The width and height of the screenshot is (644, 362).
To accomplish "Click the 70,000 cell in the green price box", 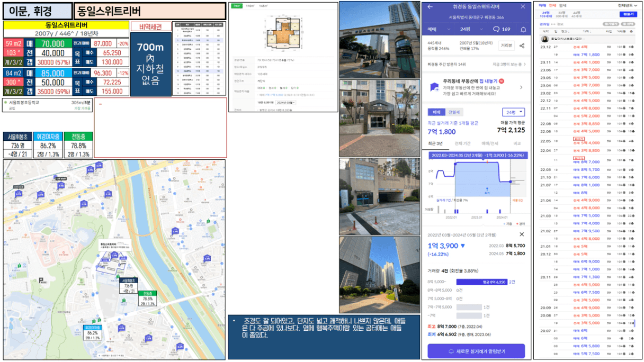I will tap(53, 44).
